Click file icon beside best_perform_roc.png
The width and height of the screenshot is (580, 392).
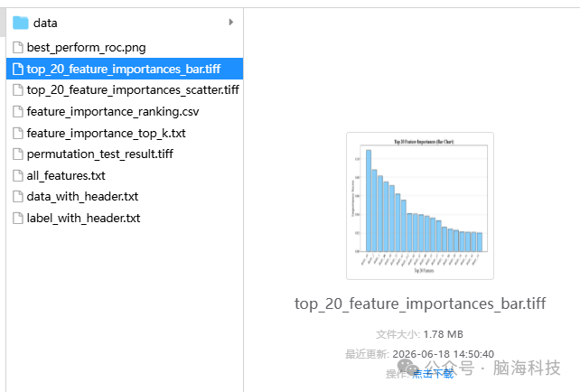coord(18,47)
